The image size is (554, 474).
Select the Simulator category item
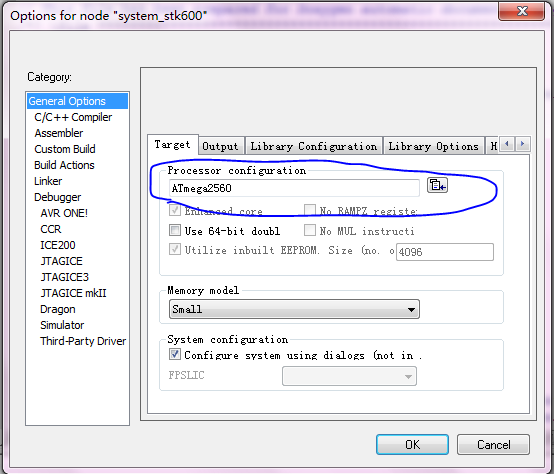62,325
